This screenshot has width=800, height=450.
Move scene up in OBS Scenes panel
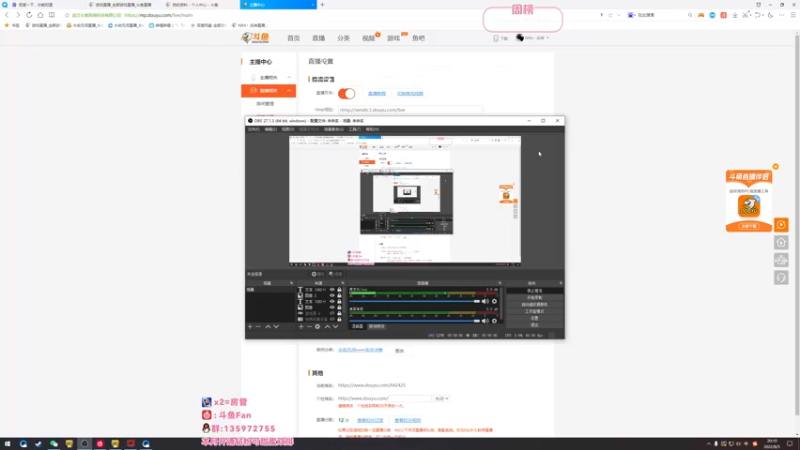(268, 327)
